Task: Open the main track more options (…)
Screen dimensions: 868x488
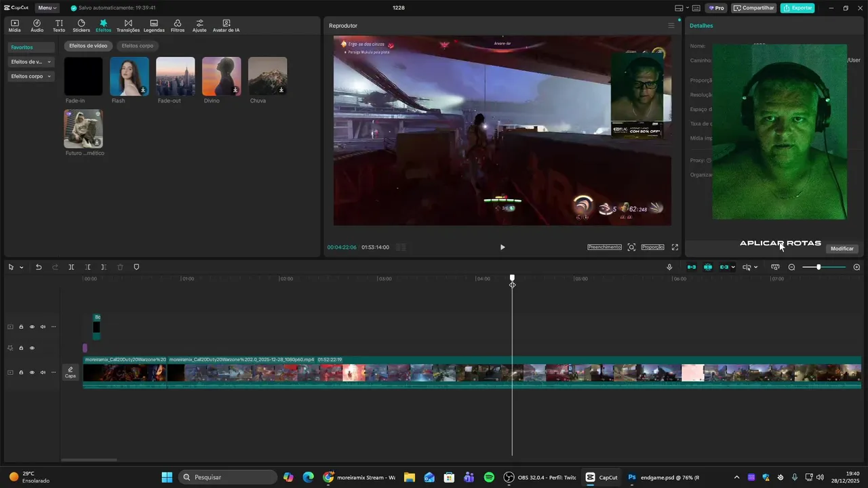Action: (54, 373)
